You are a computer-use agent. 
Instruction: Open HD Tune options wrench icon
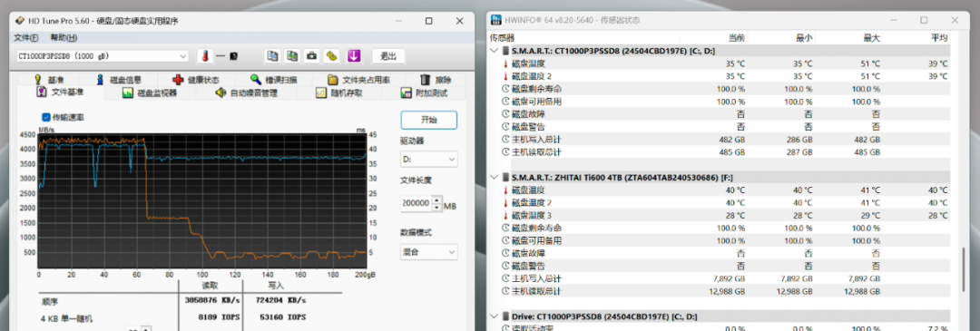pyautogui.click(x=332, y=56)
